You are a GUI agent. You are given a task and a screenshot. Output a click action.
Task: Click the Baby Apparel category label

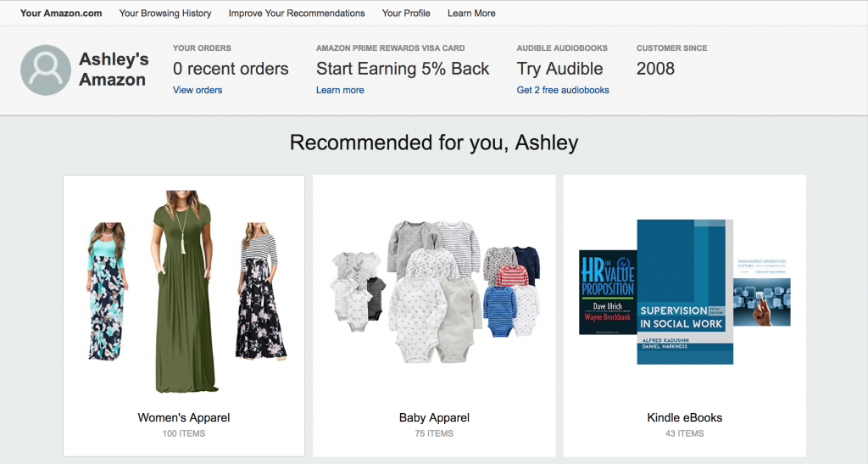(x=434, y=417)
